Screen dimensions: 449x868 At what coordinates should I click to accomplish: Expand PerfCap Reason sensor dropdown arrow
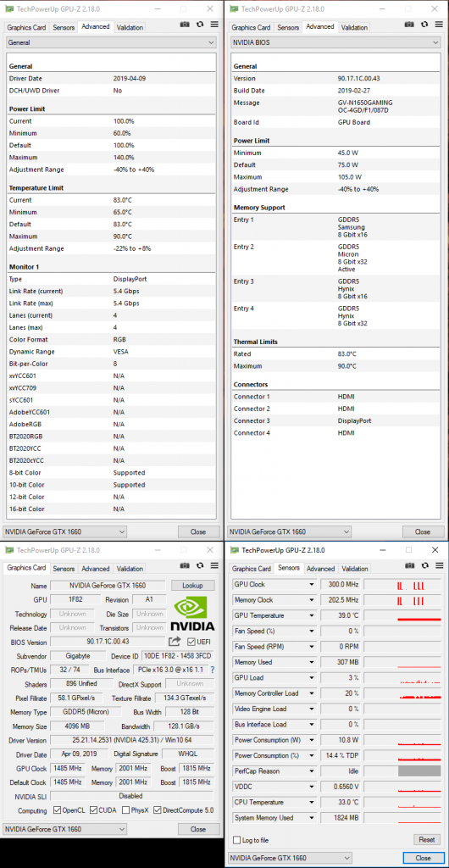pos(312,771)
